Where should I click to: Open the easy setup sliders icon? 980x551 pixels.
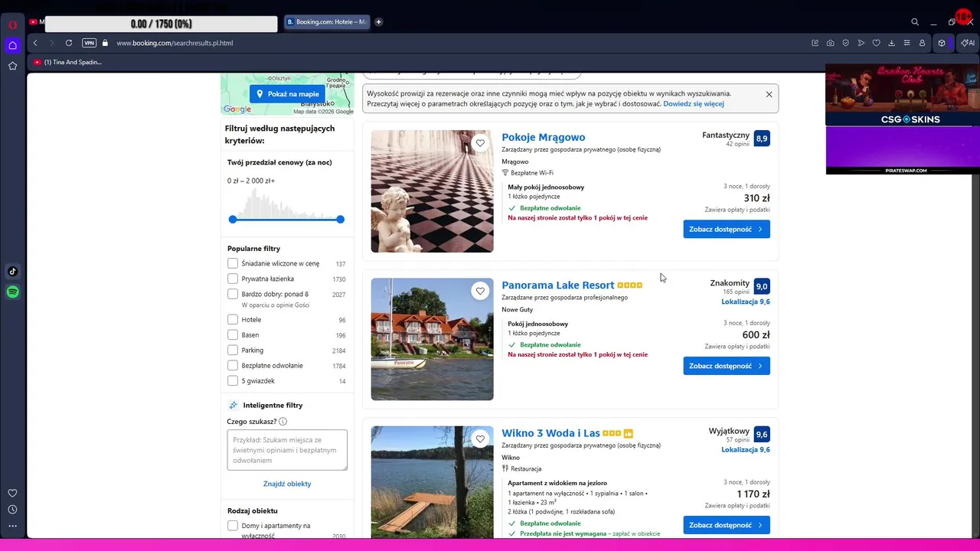(906, 43)
